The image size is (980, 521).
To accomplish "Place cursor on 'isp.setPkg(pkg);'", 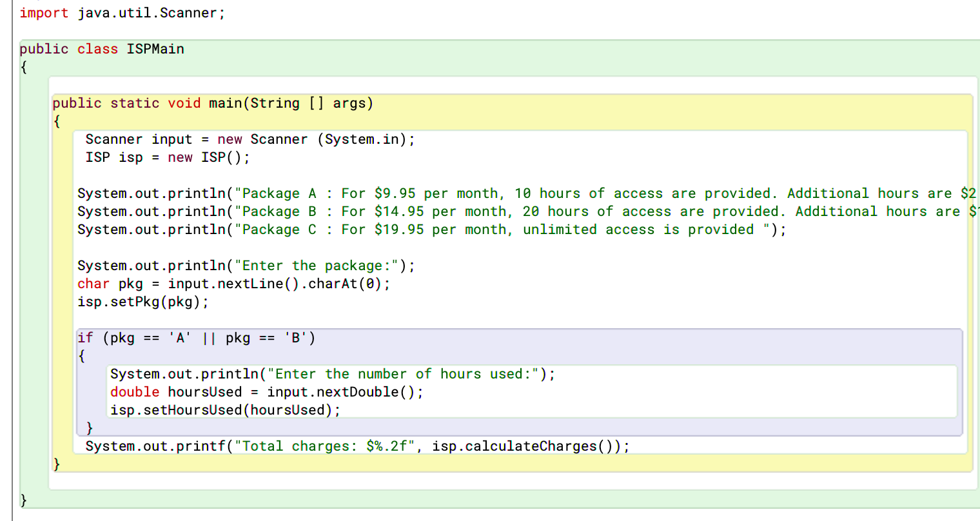I will pyautogui.click(x=143, y=302).
